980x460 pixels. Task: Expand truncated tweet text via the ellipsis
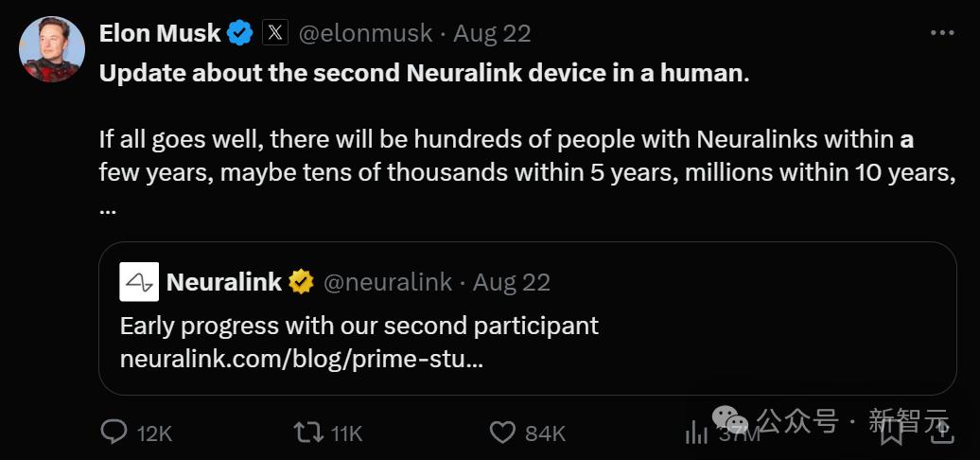[108, 208]
